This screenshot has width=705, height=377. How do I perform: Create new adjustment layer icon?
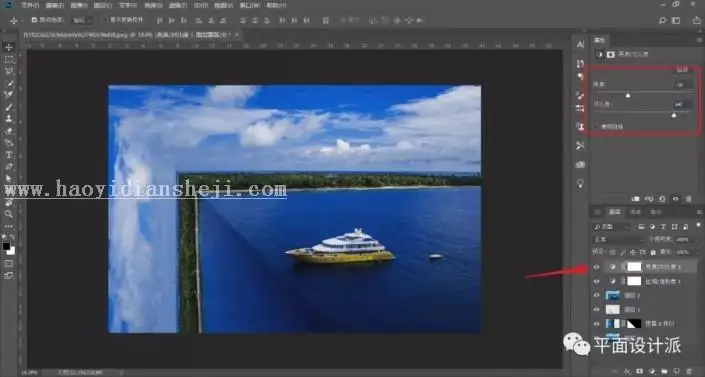652,372
